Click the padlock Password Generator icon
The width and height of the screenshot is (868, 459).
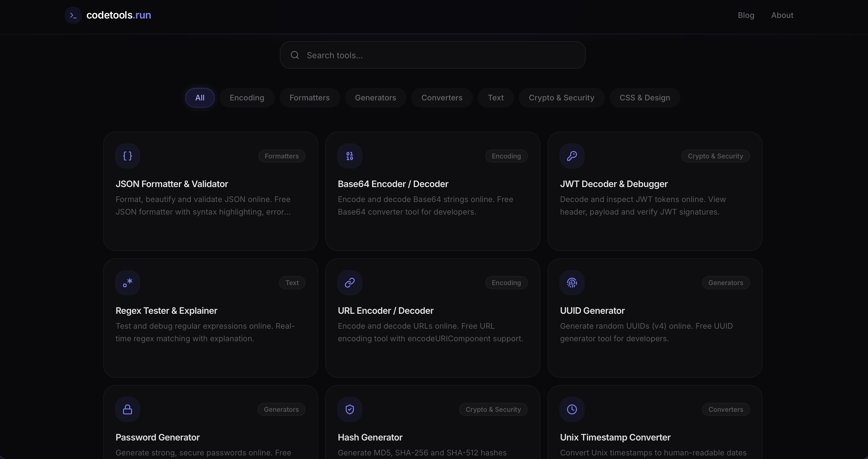pos(127,409)
